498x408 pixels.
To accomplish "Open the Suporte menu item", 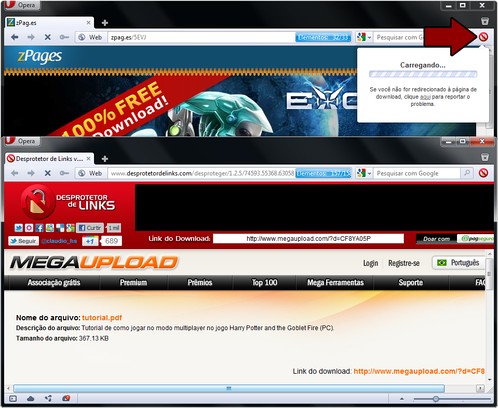I will click(411, 283).
